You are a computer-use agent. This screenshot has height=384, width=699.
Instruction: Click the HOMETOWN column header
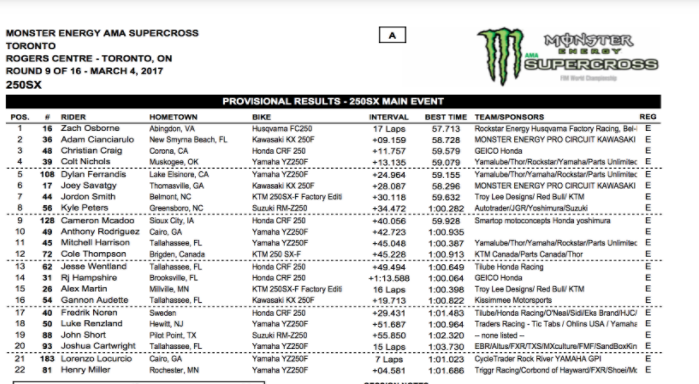[x=173, y=117]
